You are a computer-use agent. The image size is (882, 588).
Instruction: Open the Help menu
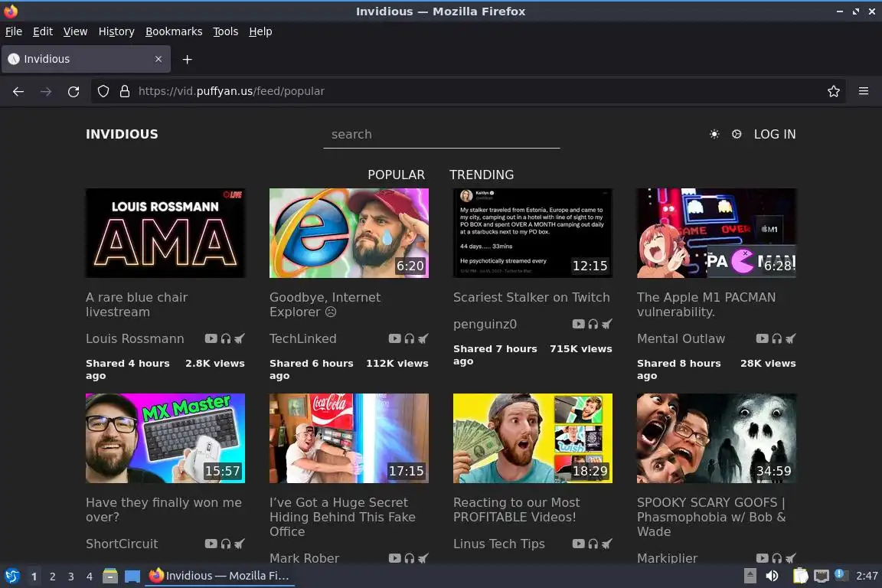(260, 31)
